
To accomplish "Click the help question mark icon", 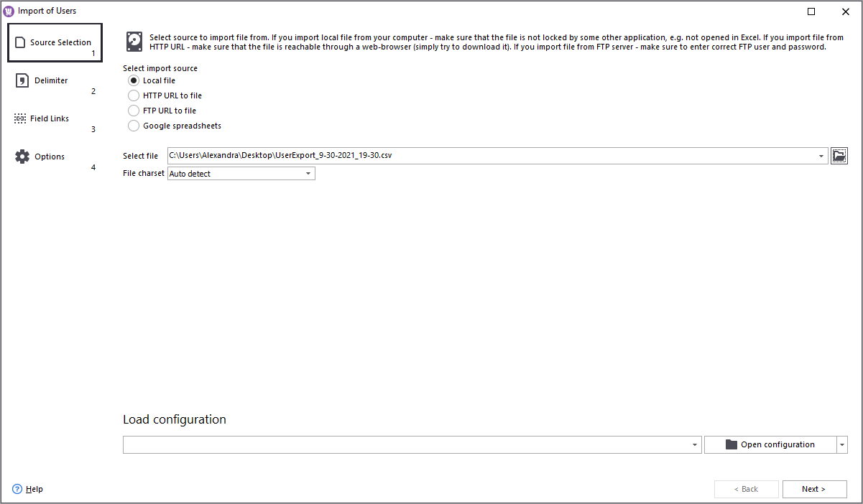I will click(x=17, y=489).
